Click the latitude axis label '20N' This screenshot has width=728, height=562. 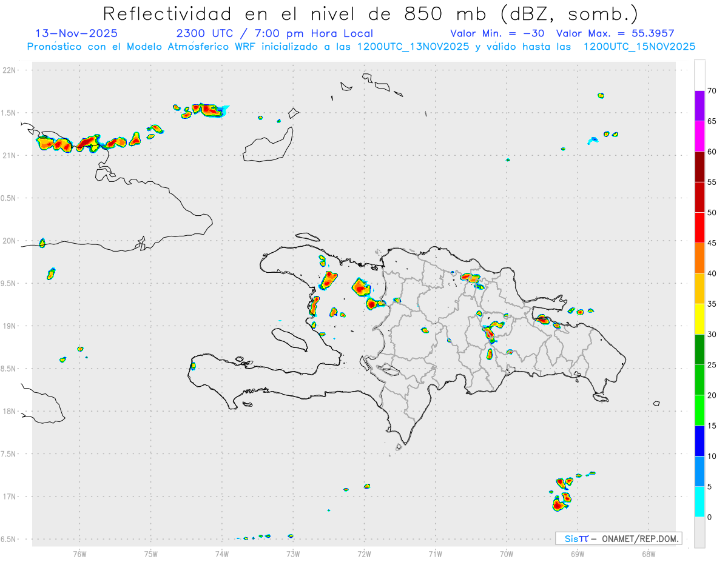click(x=10, y=241)
